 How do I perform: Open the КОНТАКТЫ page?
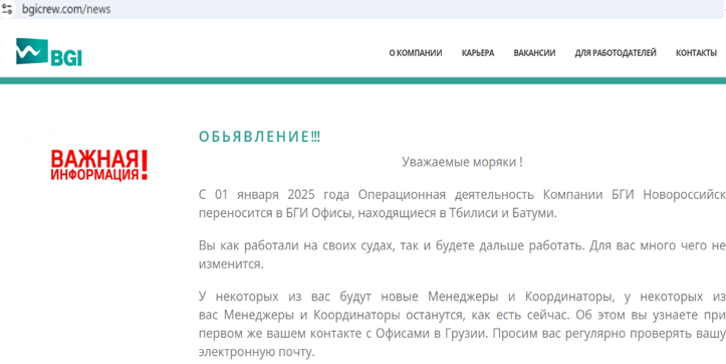[x=696, y=53]
